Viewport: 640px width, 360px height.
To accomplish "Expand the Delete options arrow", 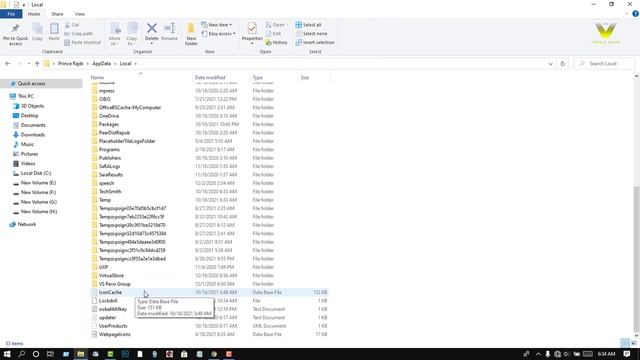I will [x=151, y=44].
